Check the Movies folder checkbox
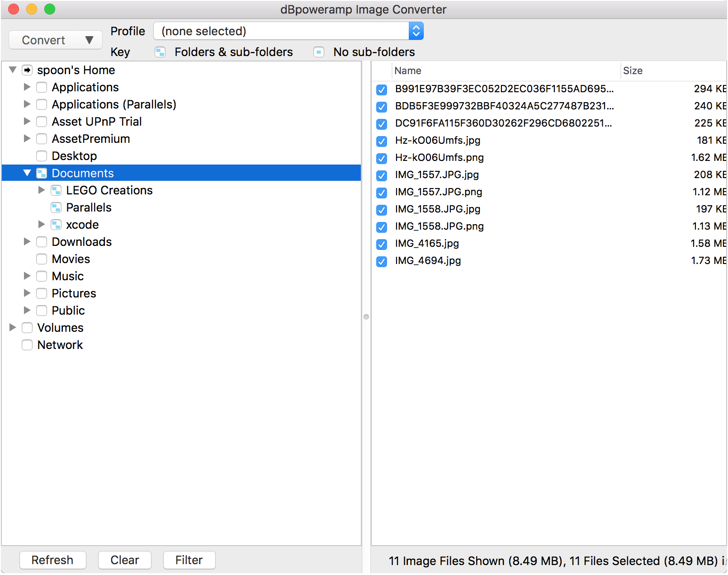The height and width of the screenshot is (575, 728). click(x=42, y=259)
